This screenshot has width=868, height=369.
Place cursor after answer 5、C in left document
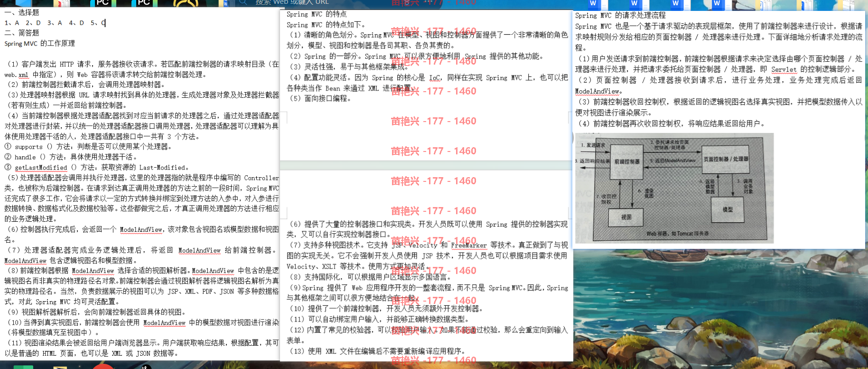106,23
